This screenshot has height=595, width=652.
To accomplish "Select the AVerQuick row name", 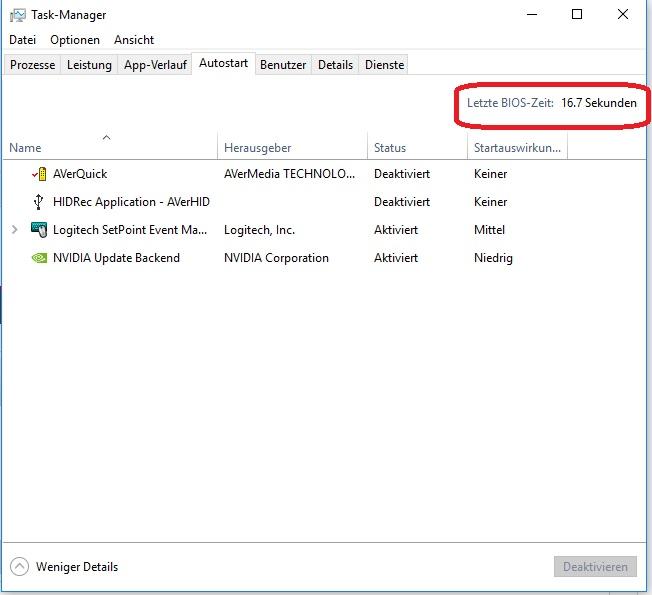I will coord(80,174).
